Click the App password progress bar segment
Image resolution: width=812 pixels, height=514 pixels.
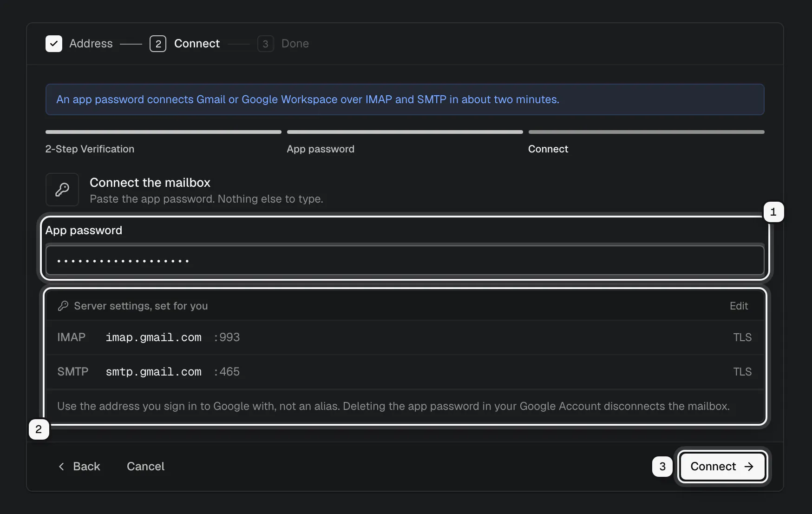point(405,132)
